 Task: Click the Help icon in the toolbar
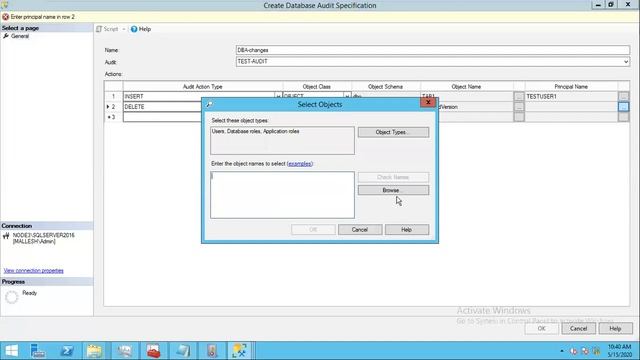click(x=134, y=29)
